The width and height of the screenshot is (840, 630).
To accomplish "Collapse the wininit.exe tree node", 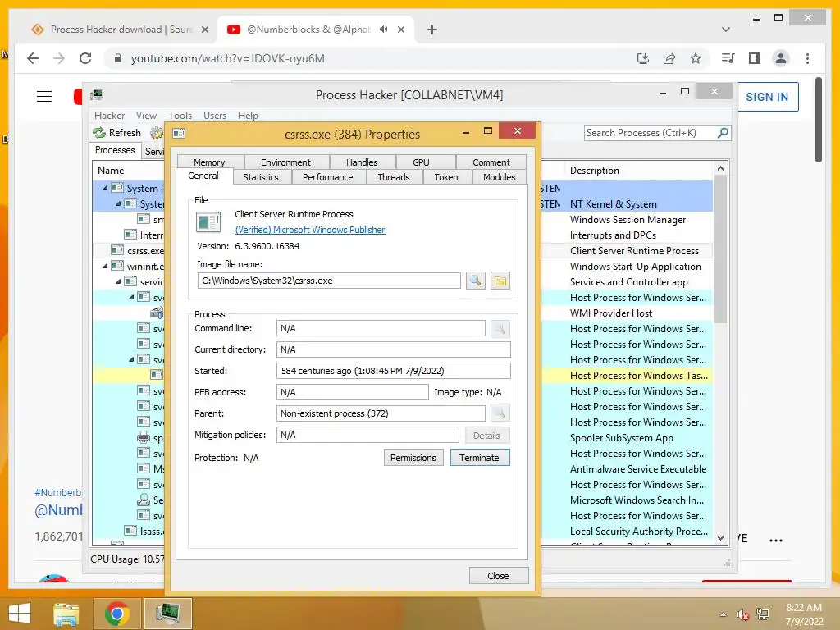I will [x=105, y=267].
